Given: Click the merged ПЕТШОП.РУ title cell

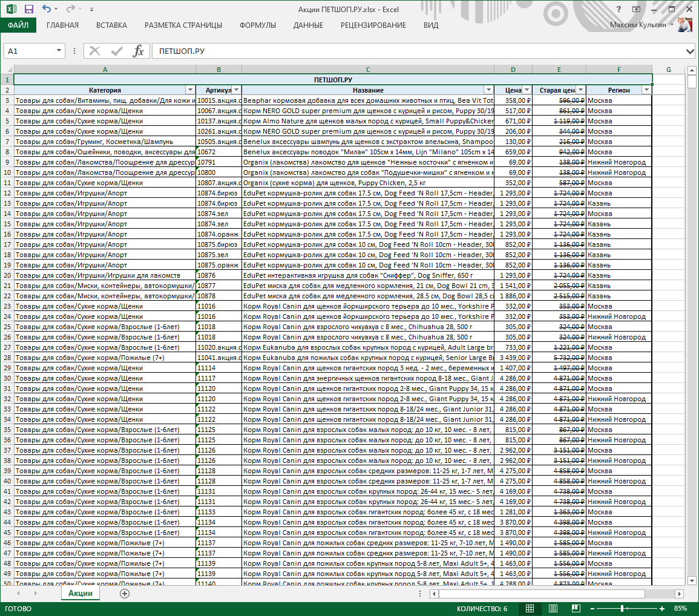Looking at the screenshot, I should (333, 80).
